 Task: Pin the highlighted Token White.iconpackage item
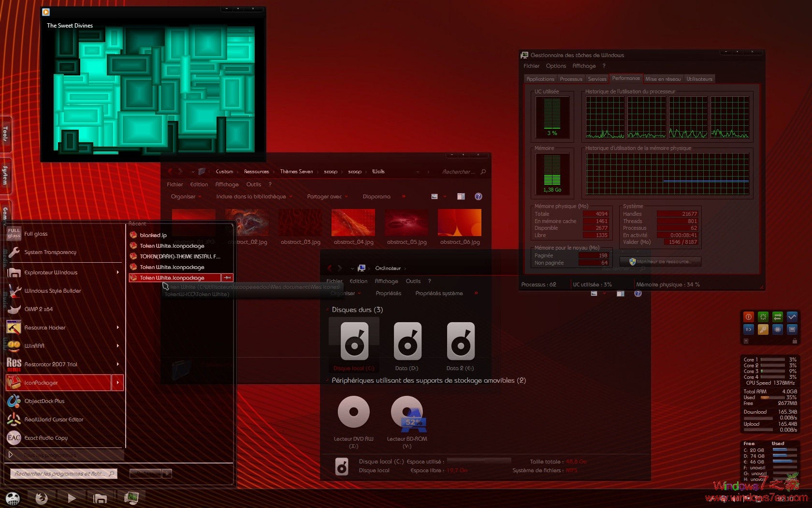[x=228, y=278]
